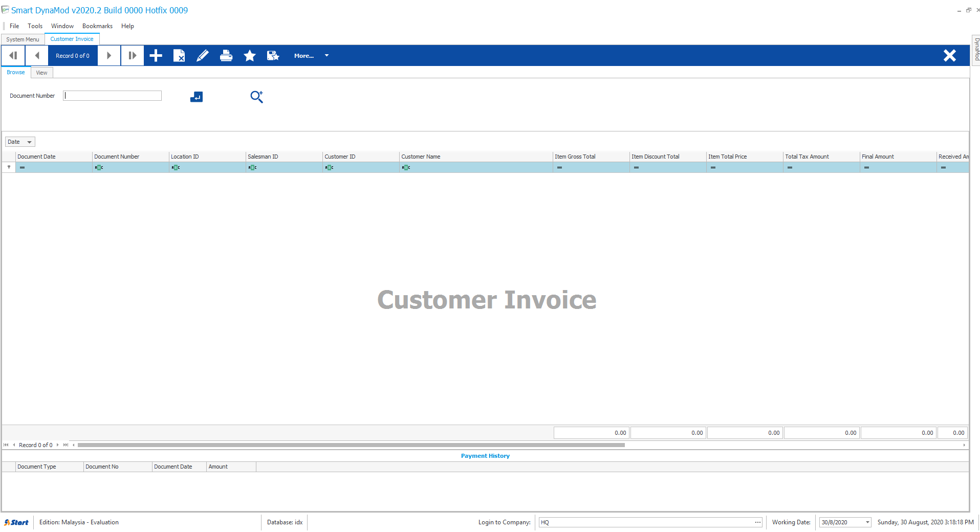Sort by Salesman ID column header
Viewport: 980px width, 532px height.
click(284, 157)
